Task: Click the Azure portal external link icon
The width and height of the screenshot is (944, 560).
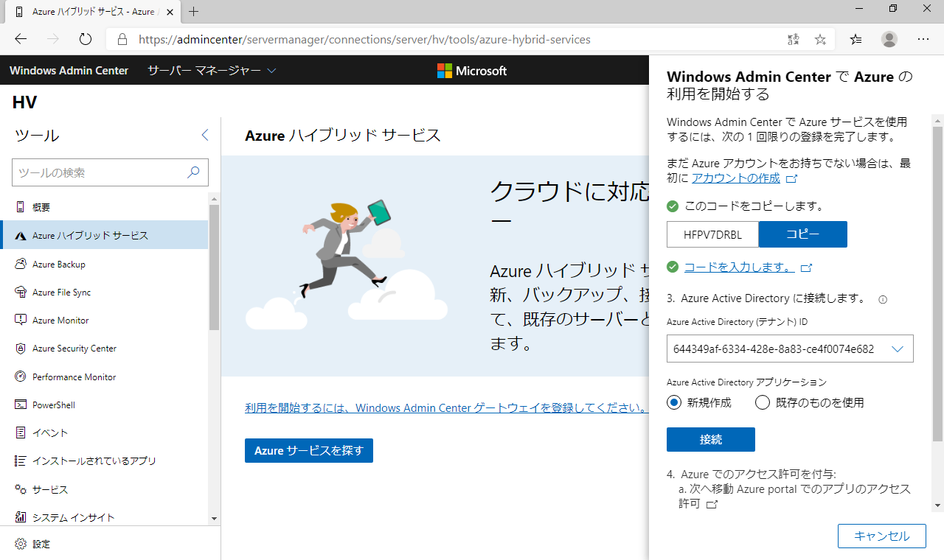Action: 712,505
